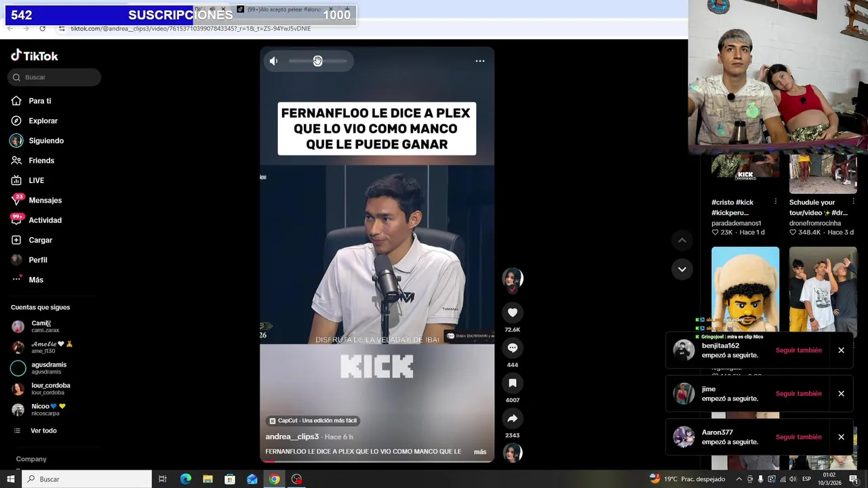Open Microsoft Edge from taskbar
This screenshot has height=488, width=868.
point(186,479)
